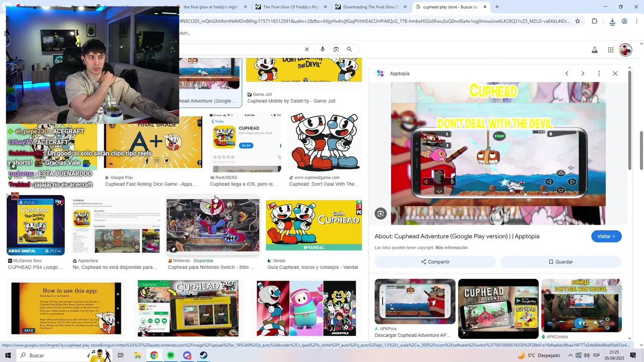
Task: Switch to 'Downloading The Final Glow' tab
Action: click(371, 7)
